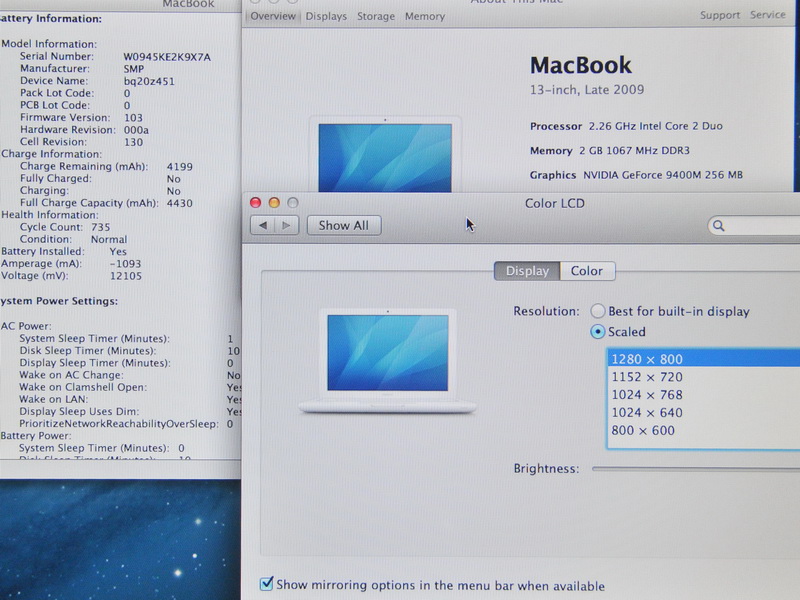800x600 pixels.
Task: Switch to the Color tab
Action: click(x=587, y=271)
